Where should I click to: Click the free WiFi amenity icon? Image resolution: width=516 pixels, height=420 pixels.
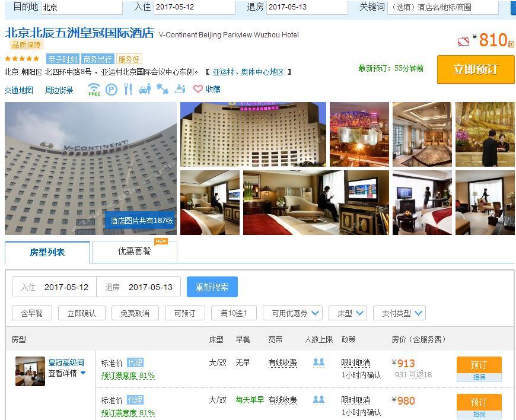click(94, 89)
